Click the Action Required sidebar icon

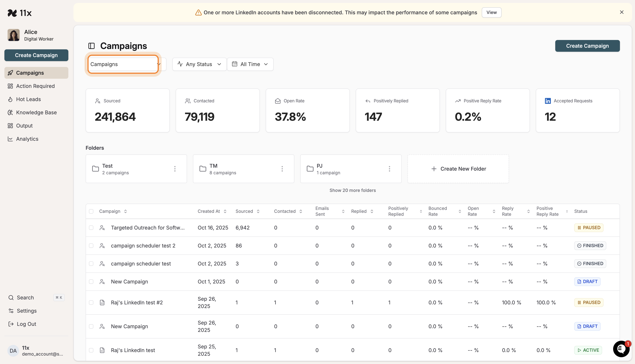coord(10,86)
